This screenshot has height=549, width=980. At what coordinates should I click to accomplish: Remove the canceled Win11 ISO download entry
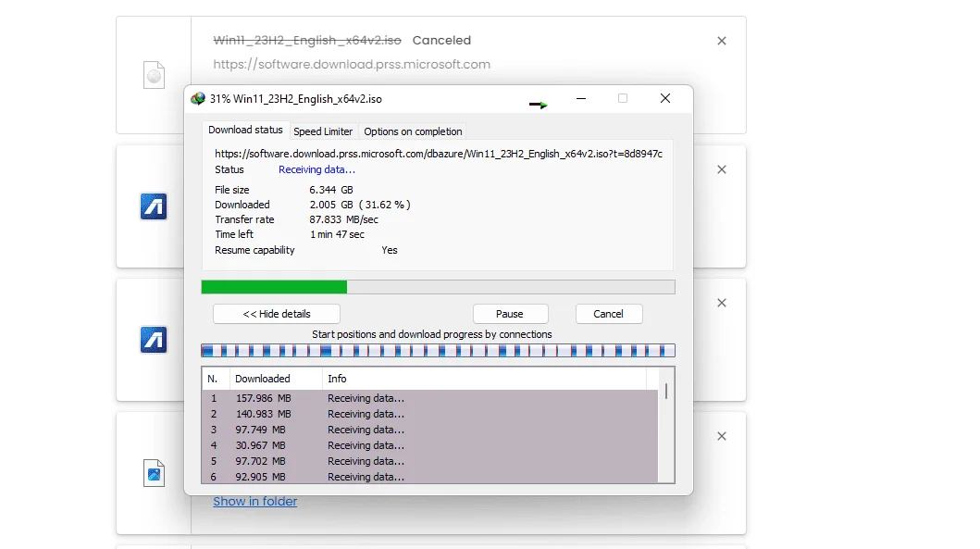click(722, 41)
